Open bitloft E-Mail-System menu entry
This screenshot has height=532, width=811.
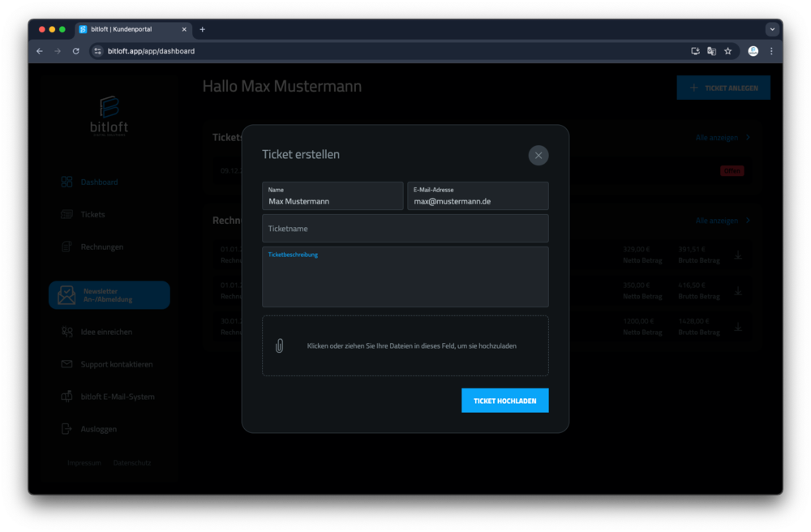118,397
